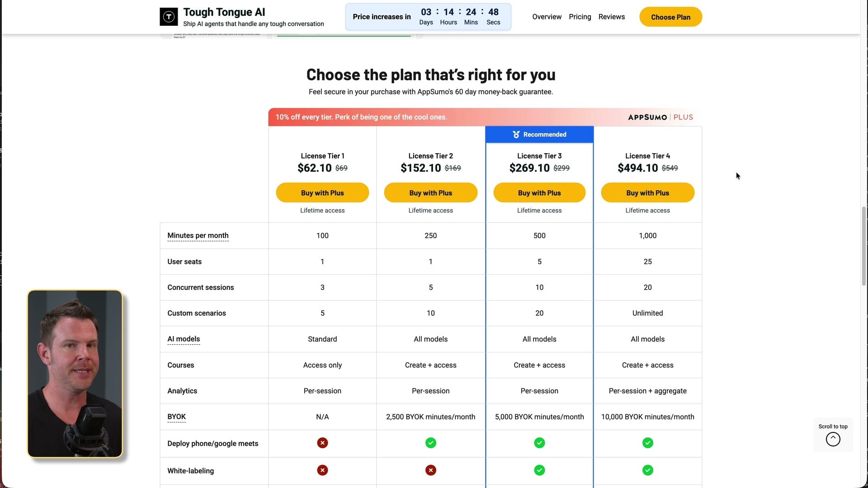The height and width of the screenshot is (488, 868).
Task: Click the 5,000 BYOK minutes/month cell
Action: [539, 417]
